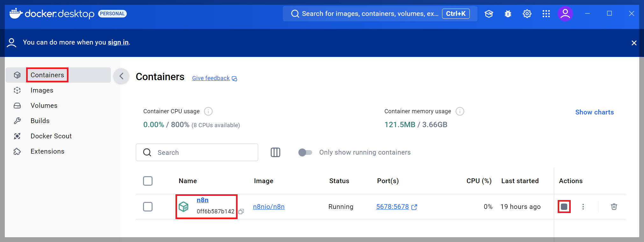Screen dimensions: 644x242
Task: Open the Learning Center graduation cap icon
Action: coord(489,14)
